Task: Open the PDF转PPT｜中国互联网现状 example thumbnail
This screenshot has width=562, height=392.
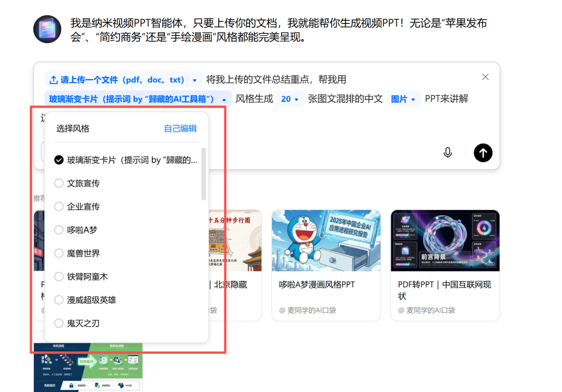Action: (x=445, y=240)
